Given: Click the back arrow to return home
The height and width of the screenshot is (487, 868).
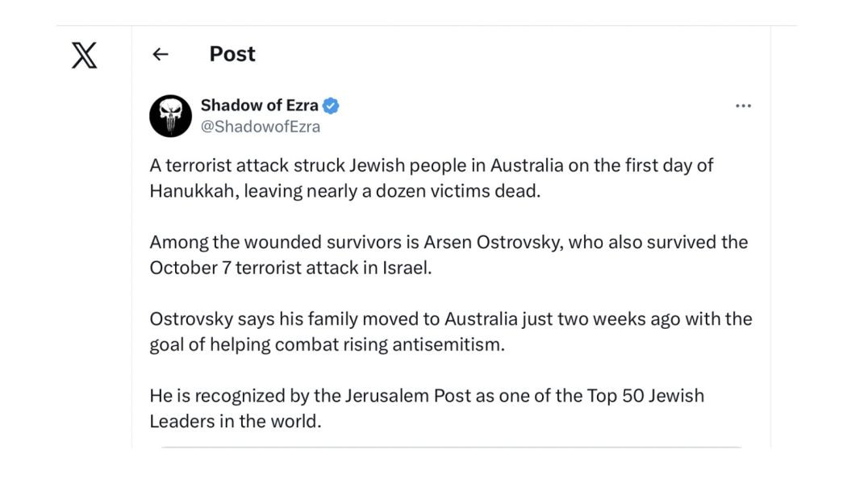Looking at the screenshot, I should tap(161, 54).
